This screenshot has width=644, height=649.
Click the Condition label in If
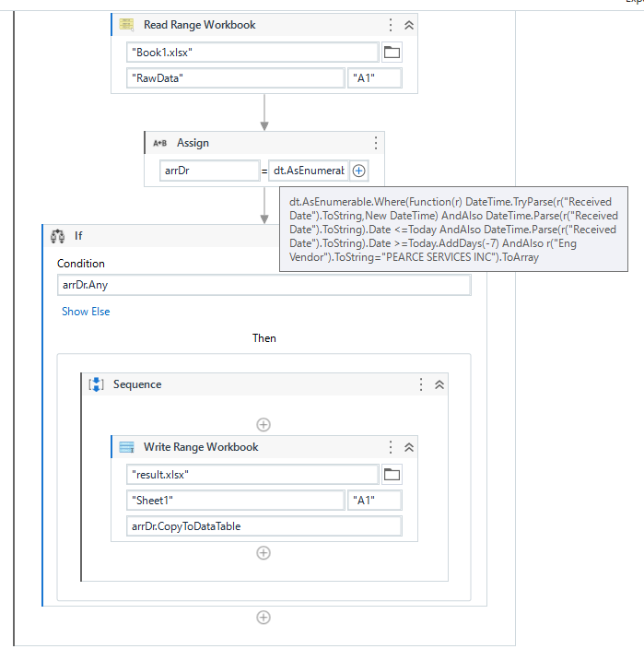[81, 264]
